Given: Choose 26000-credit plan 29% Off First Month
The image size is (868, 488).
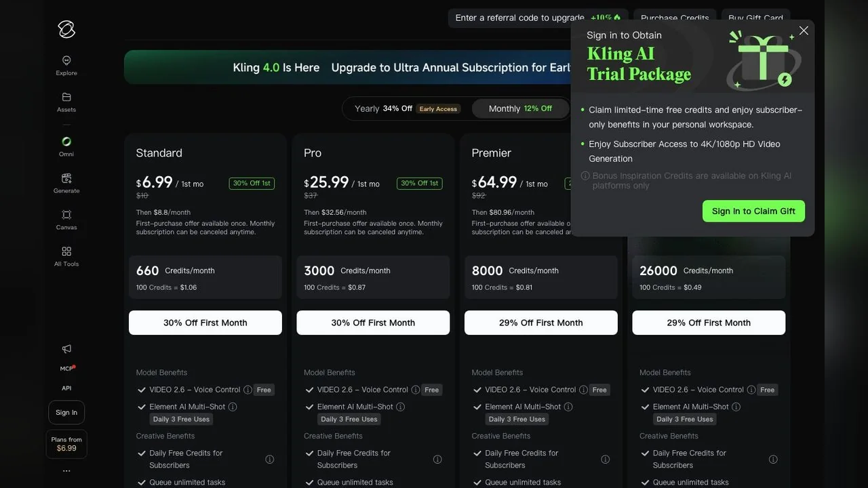Looking at the screenshot, I should click(x=709, y=323).
